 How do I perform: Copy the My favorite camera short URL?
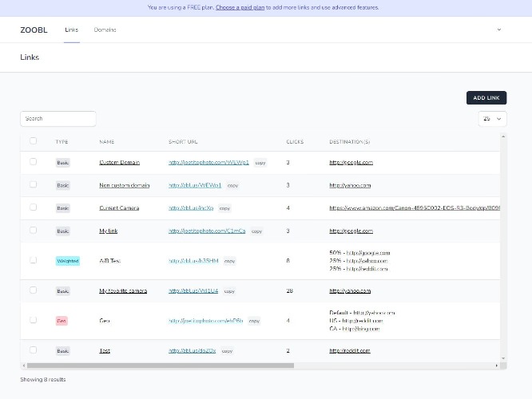[229, 291]
